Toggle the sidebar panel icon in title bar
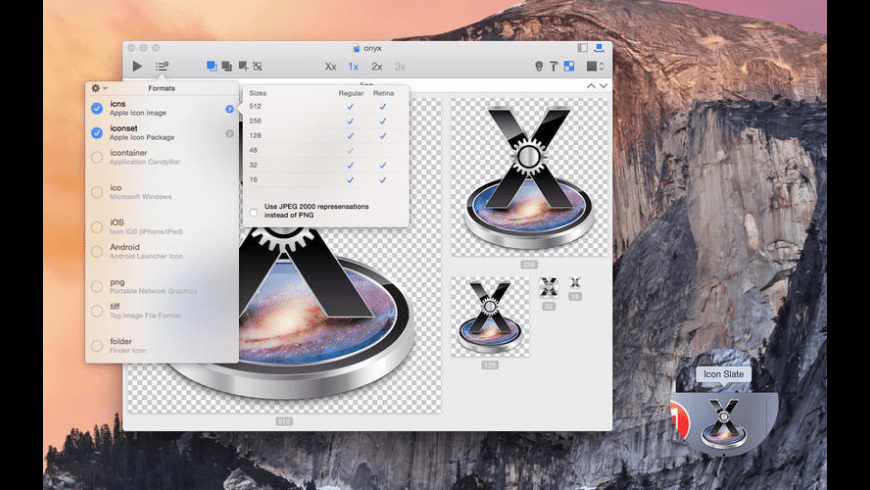The height and width of the screenshot is (490, 870). pos(583,48)
